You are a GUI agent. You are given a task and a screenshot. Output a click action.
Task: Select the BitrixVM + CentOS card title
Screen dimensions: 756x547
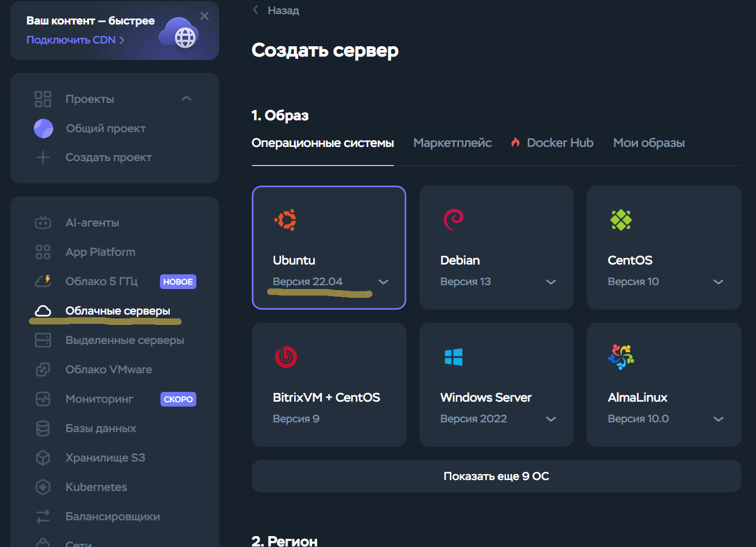pos(326,397)
